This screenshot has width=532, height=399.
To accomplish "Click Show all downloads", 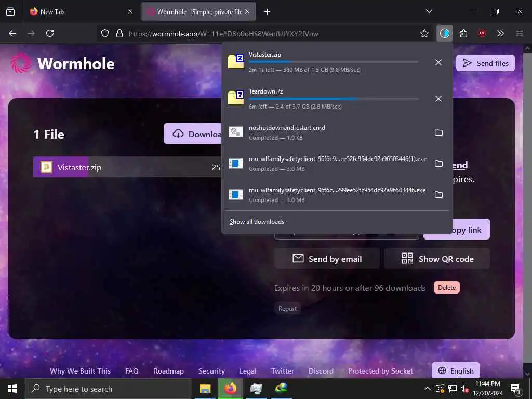I will click(257, 222).
